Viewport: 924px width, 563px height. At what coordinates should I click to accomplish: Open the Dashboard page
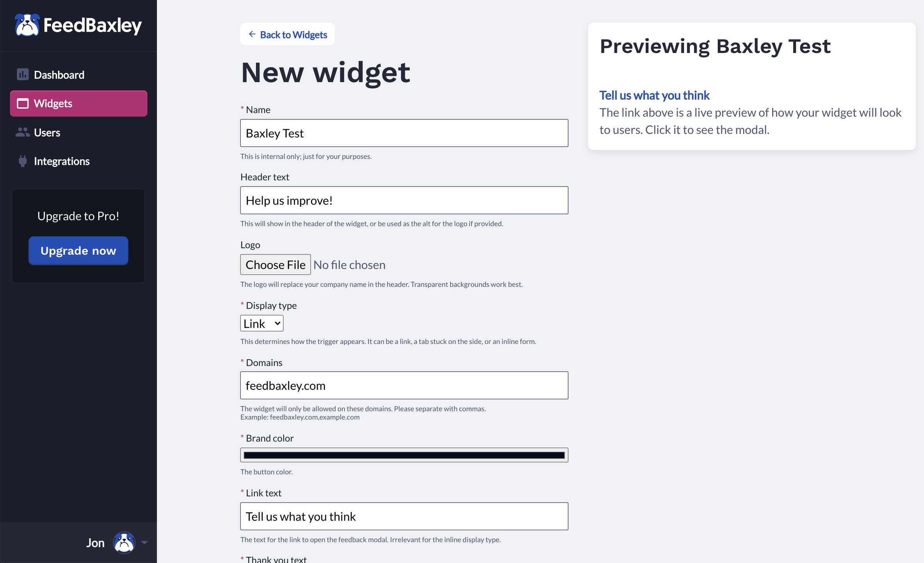click(59, 75)
